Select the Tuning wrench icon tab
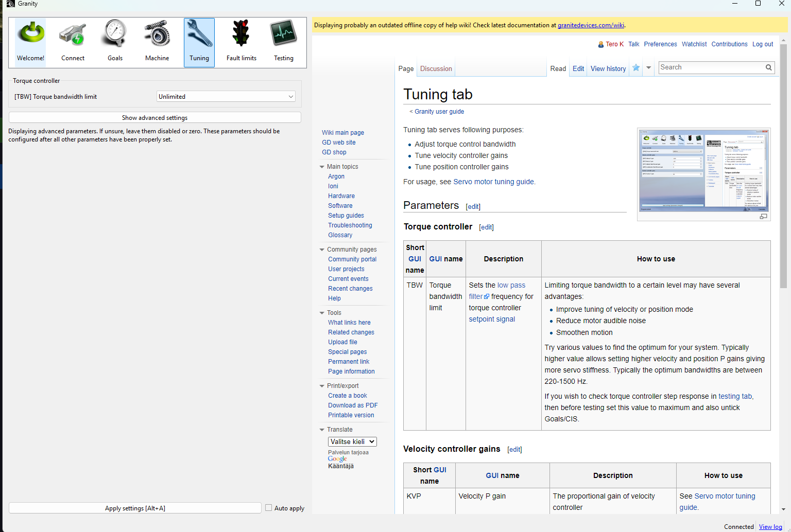Viewport: 791px width, 532px height. tap(199, 43)
